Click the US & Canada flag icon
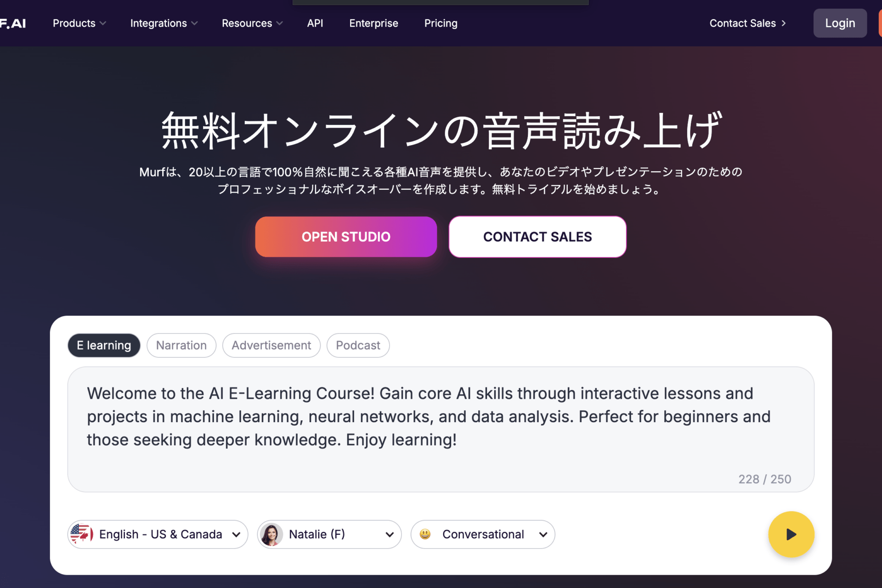The image size is (882, 588). coord(82,534)
